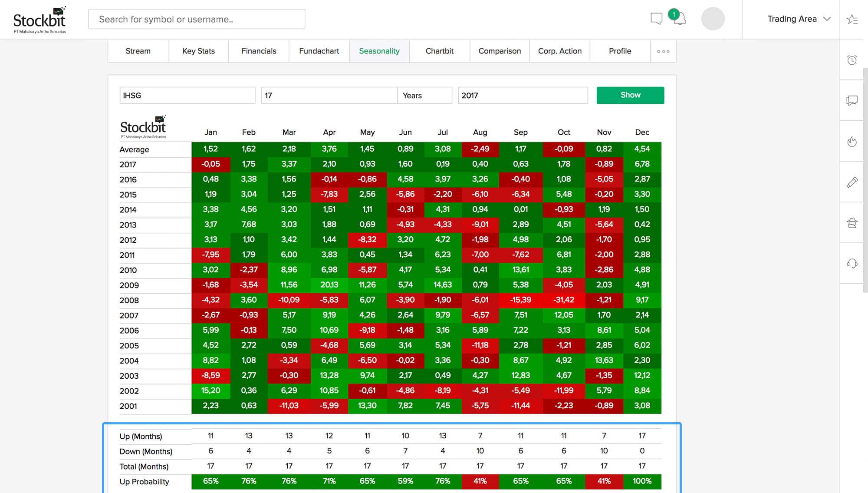Click the Down (Months) row label
Image resolution: width=868 pixels, height=493 pixels.
(146, 452)
